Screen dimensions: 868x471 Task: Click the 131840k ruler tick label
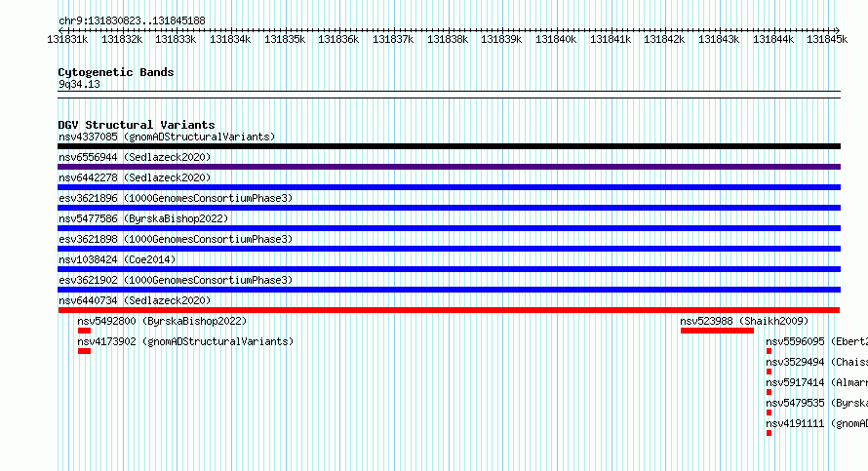pyautogui.click(x=556, y=39)
